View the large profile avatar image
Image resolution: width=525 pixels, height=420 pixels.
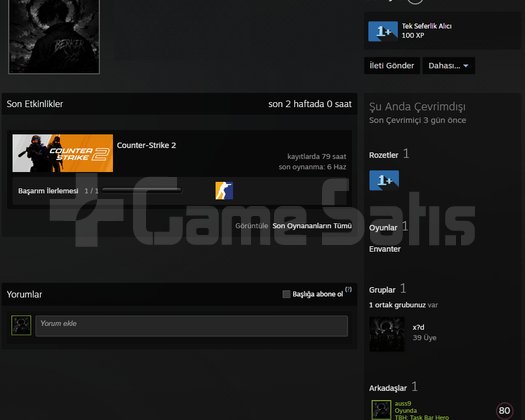click(x=54, y=36)
